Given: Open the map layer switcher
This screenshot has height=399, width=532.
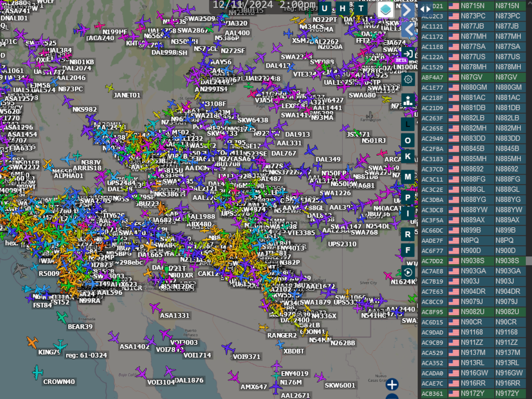Looking at the screenshot, I should click(x=386, y=9).
